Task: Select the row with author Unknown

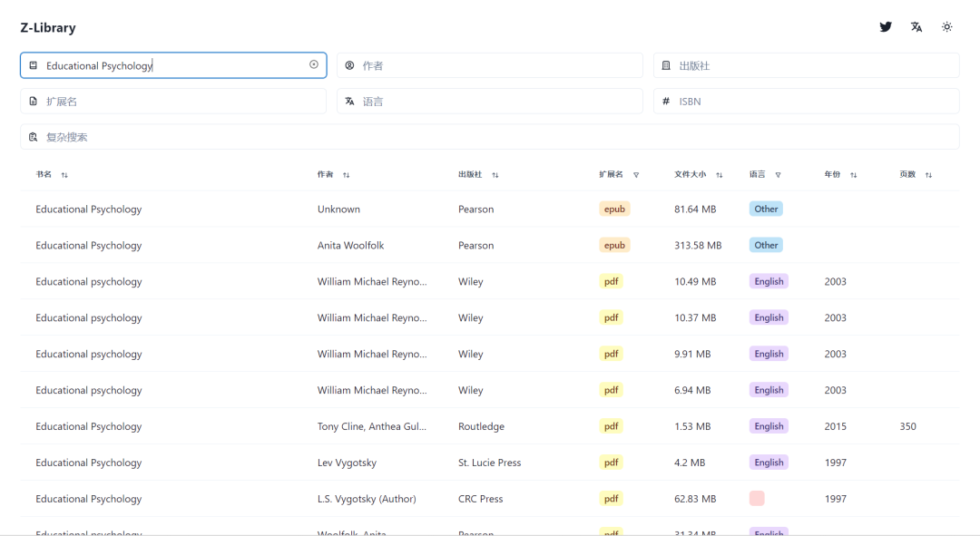Action: coord(490,209)
